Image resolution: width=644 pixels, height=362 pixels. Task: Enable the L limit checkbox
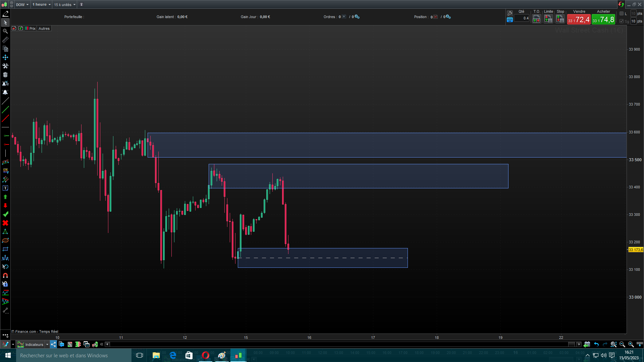622,14
